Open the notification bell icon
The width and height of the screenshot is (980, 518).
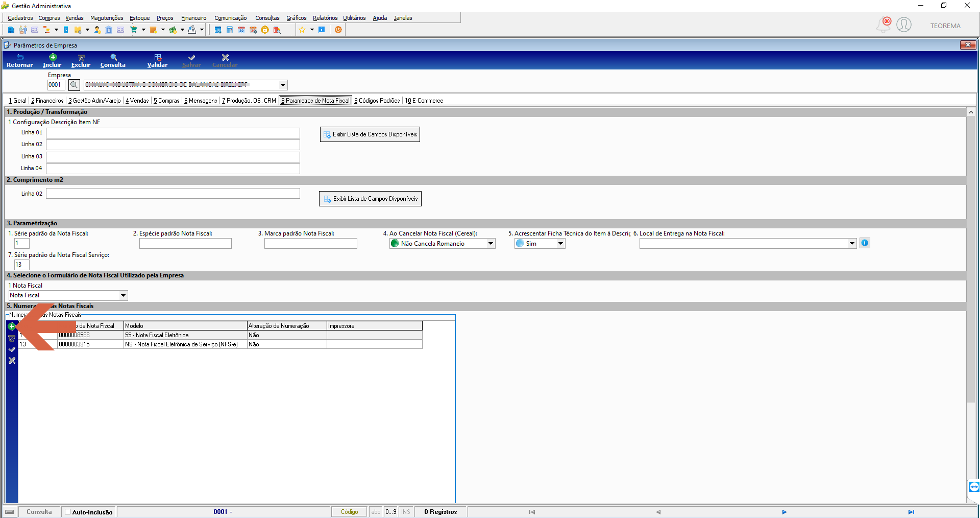[884, 25]
